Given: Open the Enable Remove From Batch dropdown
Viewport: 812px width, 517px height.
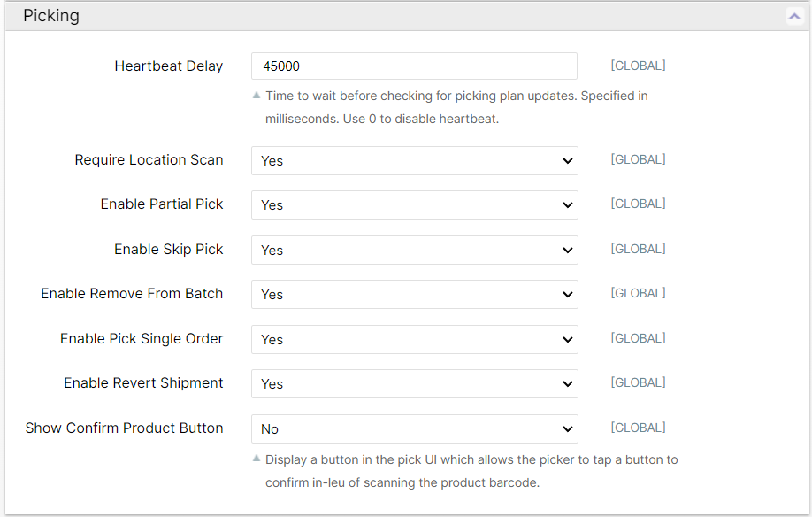Looking at the screenshot, I should (x=414, y=295).
